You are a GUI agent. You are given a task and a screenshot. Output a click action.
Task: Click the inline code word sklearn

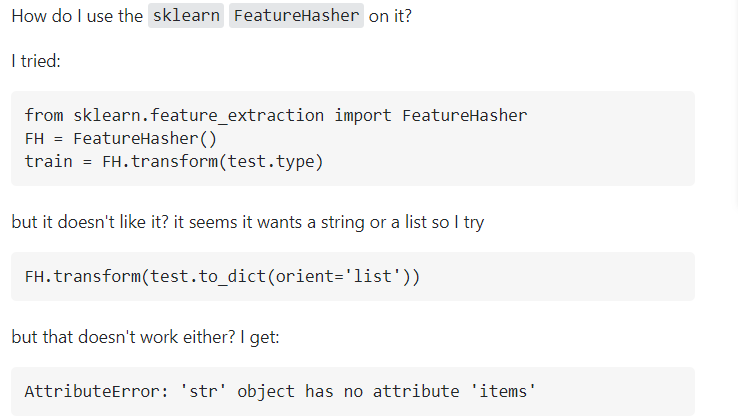pos(186,17)
